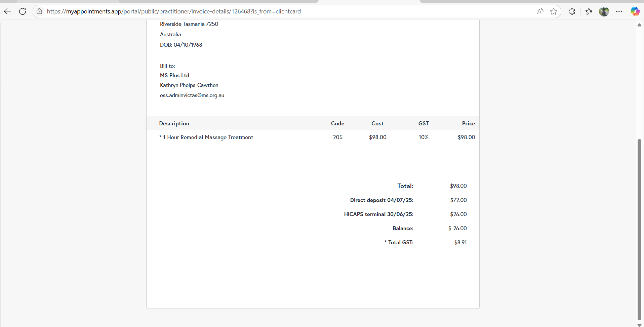Click the Description column header

174,124
